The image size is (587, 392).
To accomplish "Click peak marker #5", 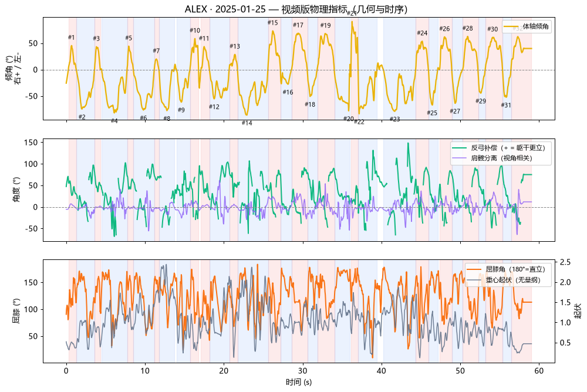I will [x=129, y=38].
